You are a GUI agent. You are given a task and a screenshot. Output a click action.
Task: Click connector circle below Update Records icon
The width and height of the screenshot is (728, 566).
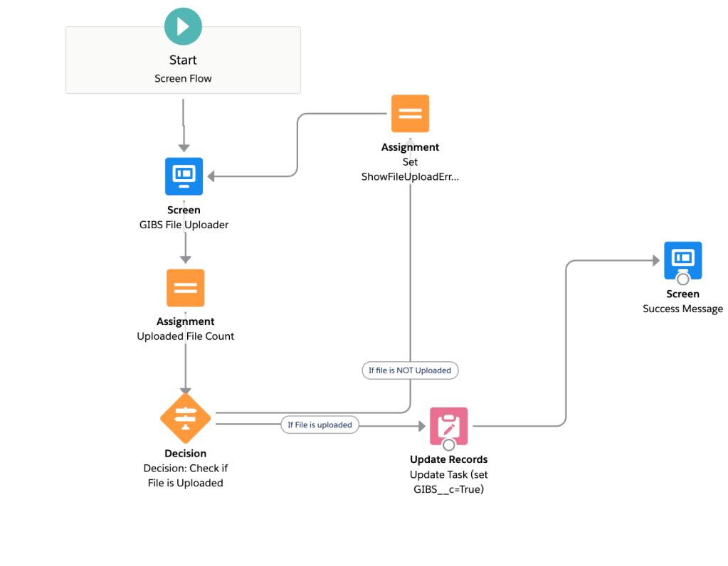[448, 445]
